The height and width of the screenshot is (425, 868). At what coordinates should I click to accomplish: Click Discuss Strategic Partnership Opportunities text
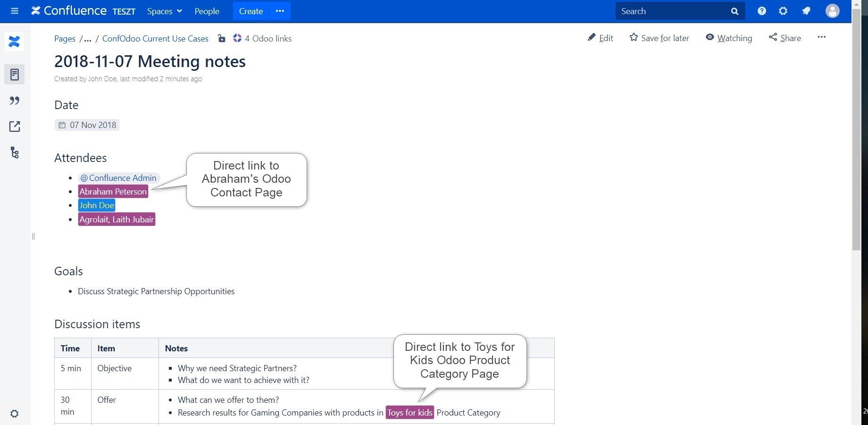coord(156,291)
